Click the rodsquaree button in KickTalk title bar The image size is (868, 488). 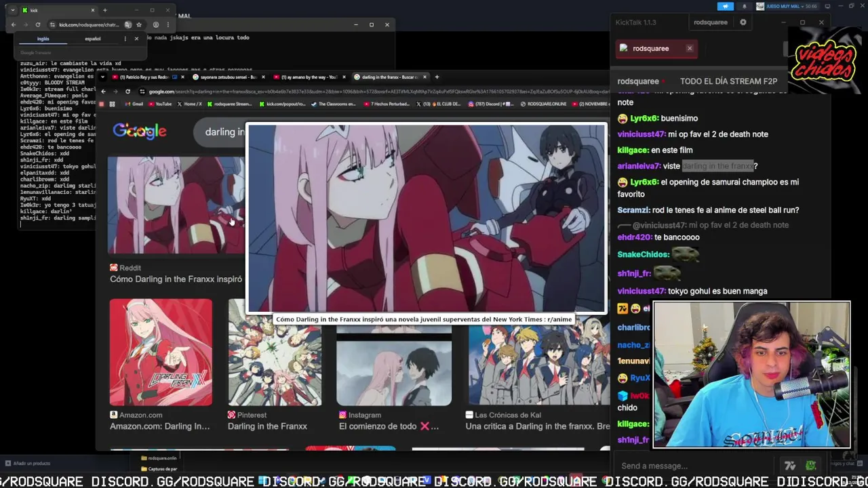710,22
